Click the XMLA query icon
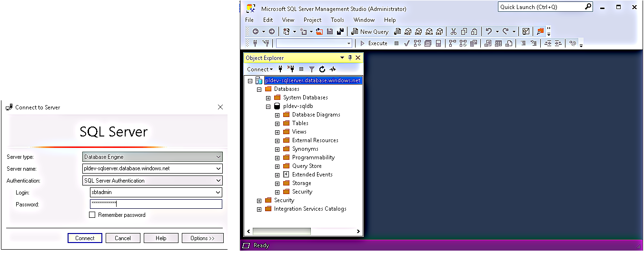644x253 pixels. click(x=429, y=31)
